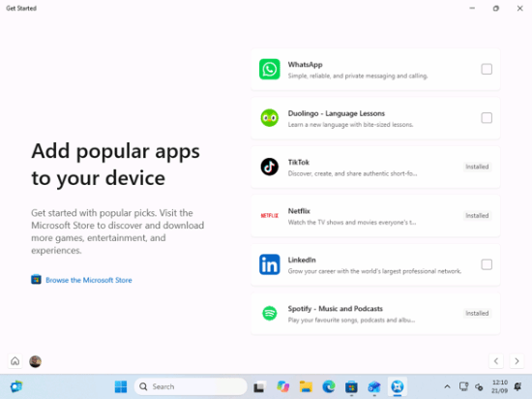Click the Netflix logo icon
Screen dimensions: 532x399
[270, 216]
